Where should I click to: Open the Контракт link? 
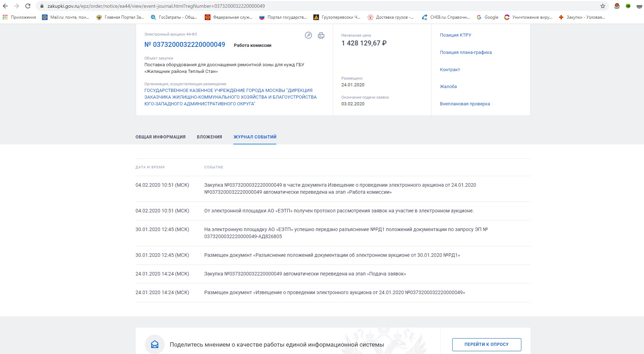pos(450,70)
